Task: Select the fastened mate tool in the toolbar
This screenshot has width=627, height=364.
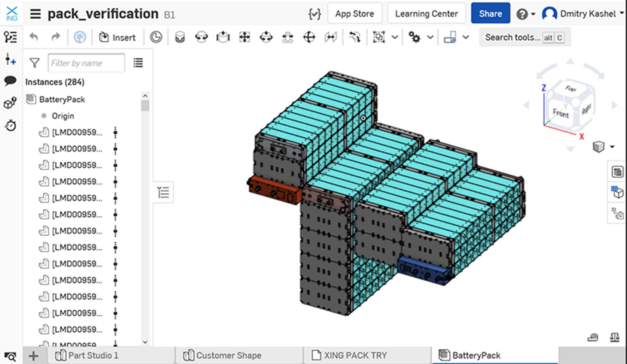Action: point(179,37)
